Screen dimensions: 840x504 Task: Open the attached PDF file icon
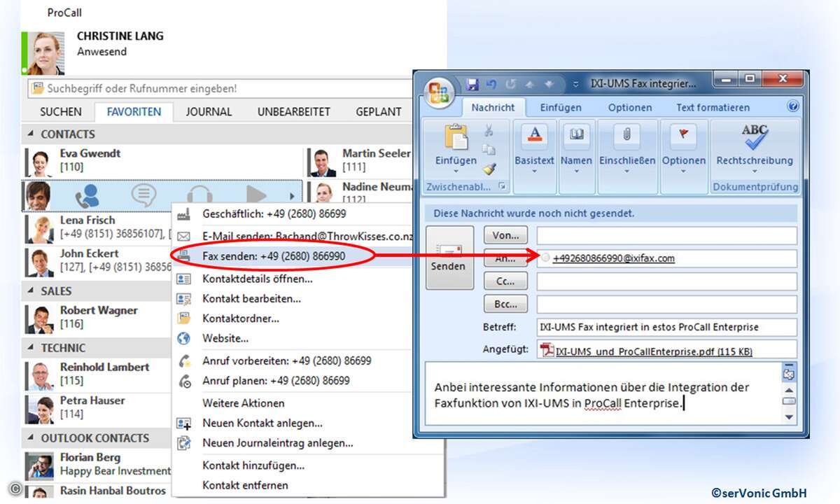[547, 350]
